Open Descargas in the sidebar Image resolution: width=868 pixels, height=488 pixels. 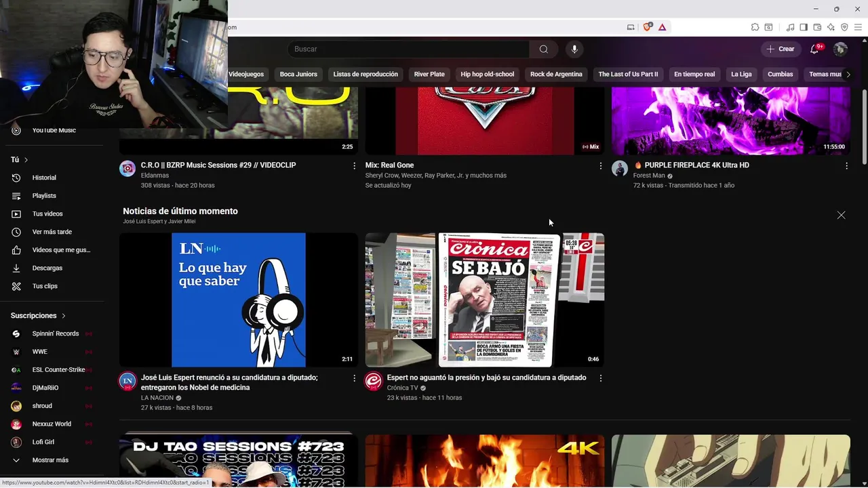point(52,268)
